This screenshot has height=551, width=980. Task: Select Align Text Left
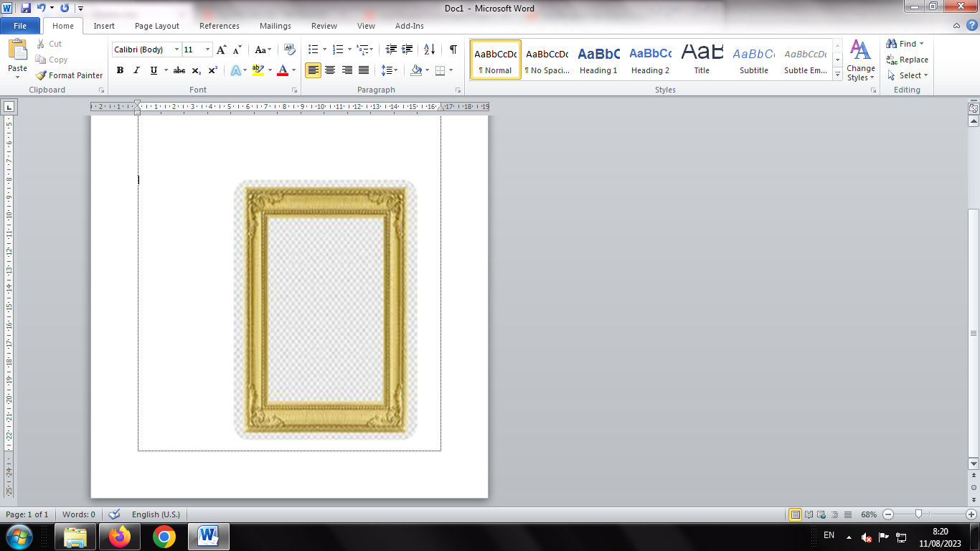coord(313,70)
